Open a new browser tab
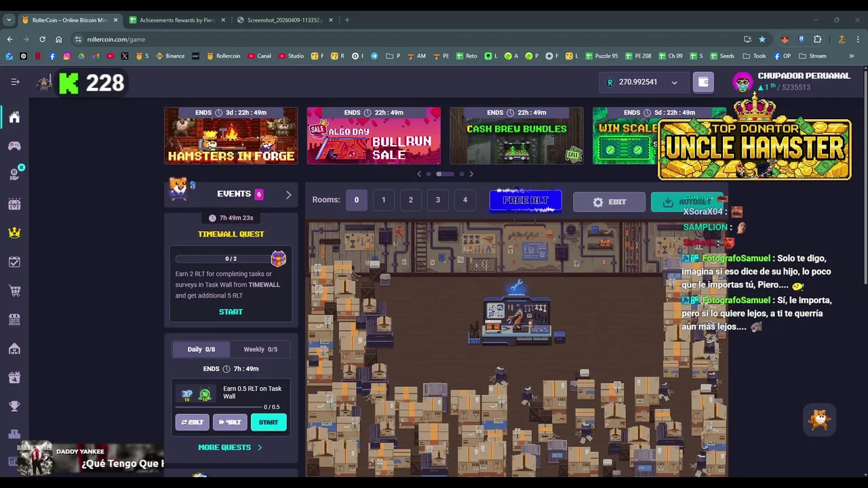 [347, 20]
